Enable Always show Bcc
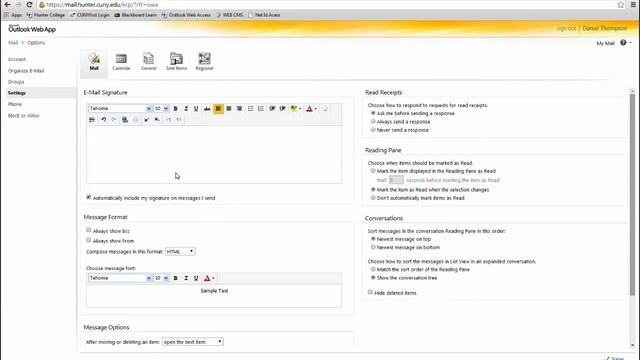640x360 pixels. coord(89,230)
